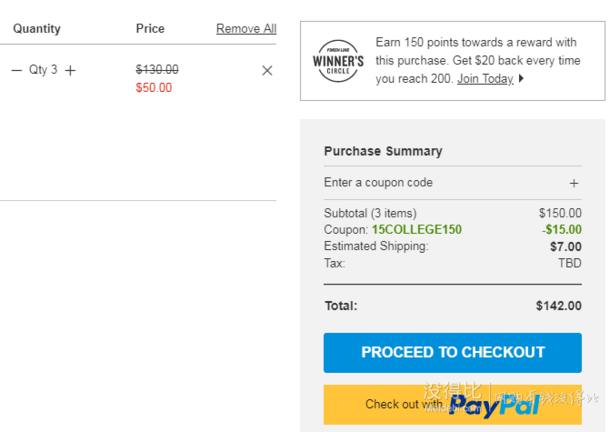Click Enter a coupon code field
610x432 pixels.
pos(452,183)
